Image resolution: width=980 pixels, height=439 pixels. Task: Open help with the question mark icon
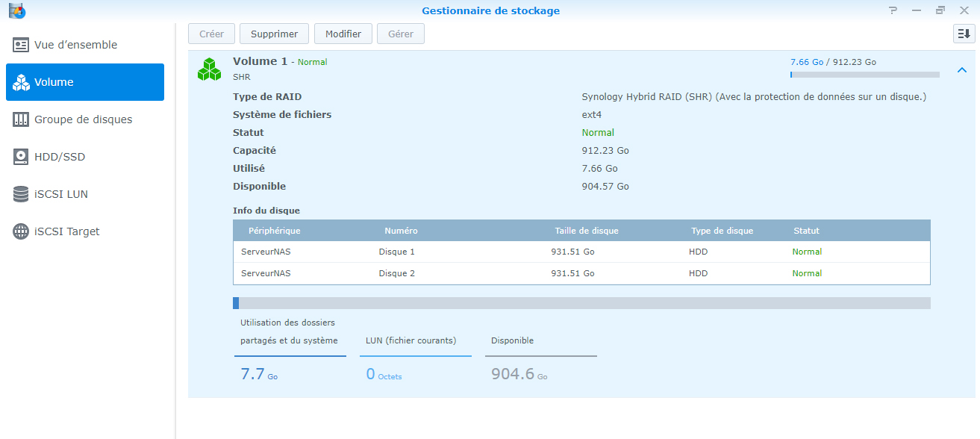pos(893,10)
